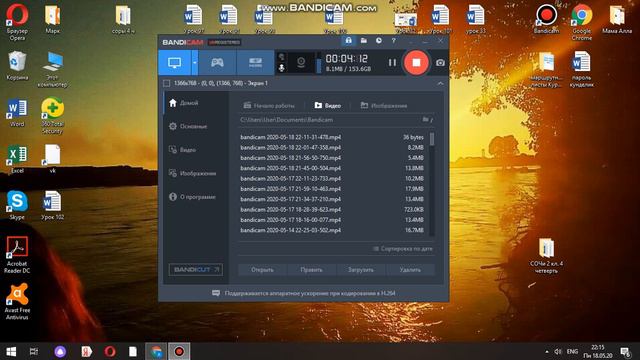640x360 pixels.
Task: Click Удалить button
Action: click(x=410, y=270)
